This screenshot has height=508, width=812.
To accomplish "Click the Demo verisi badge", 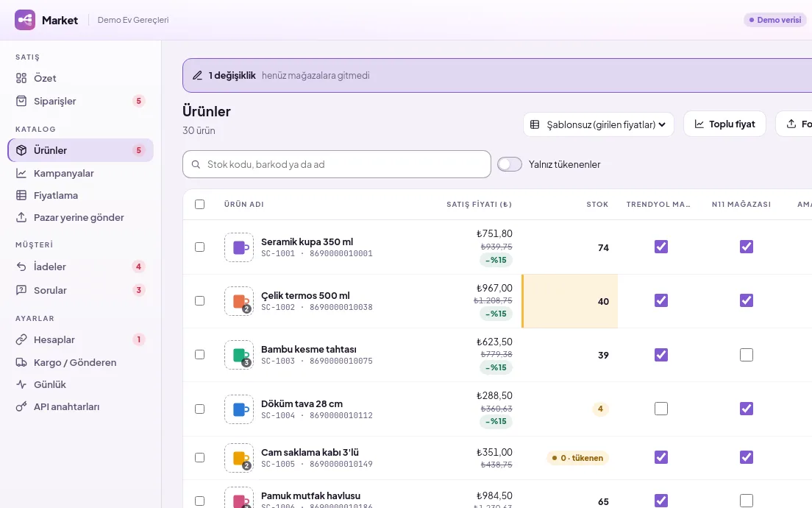I will 775,20.
